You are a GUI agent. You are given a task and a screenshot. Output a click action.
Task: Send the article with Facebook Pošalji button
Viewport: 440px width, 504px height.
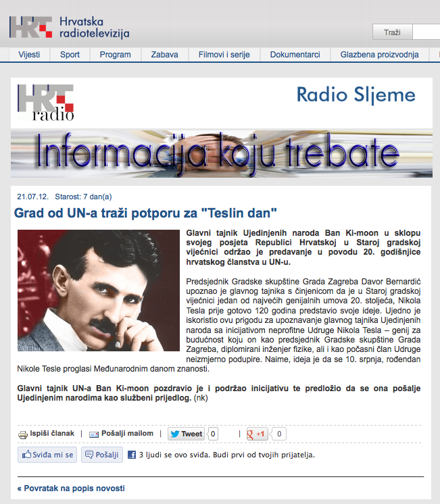tap(102, 455)
